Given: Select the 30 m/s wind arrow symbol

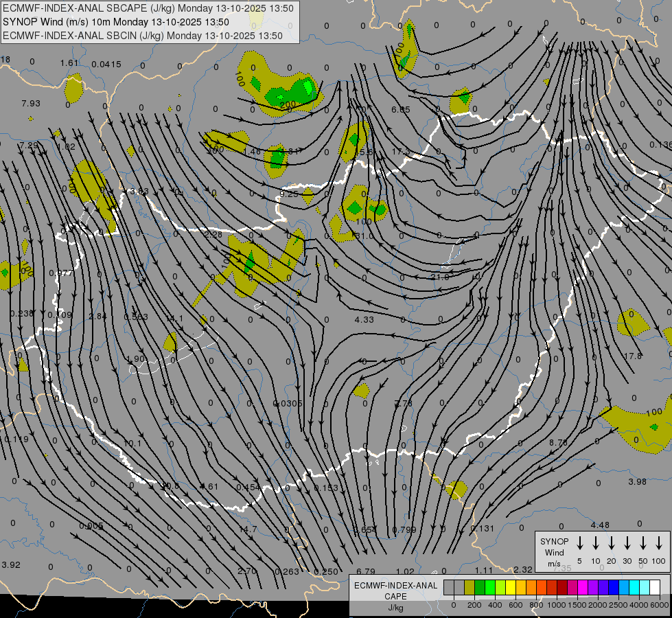Looking at the screenshot, I should coord(627,543).
